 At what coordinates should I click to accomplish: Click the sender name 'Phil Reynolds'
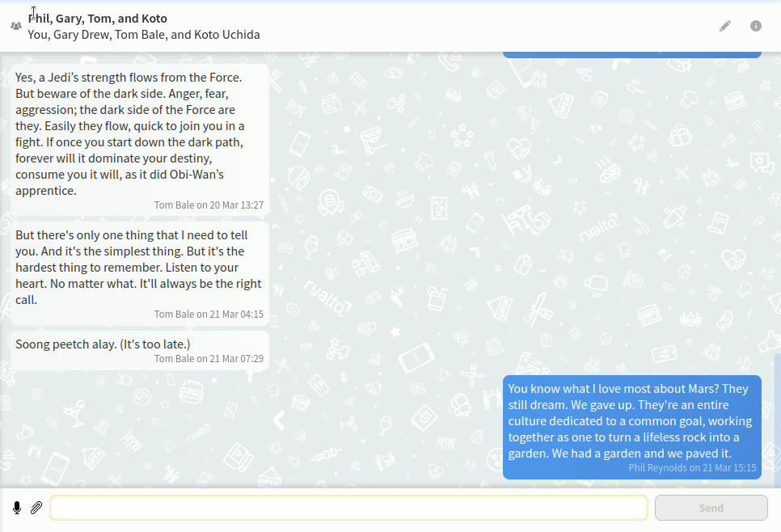[659, 467]
